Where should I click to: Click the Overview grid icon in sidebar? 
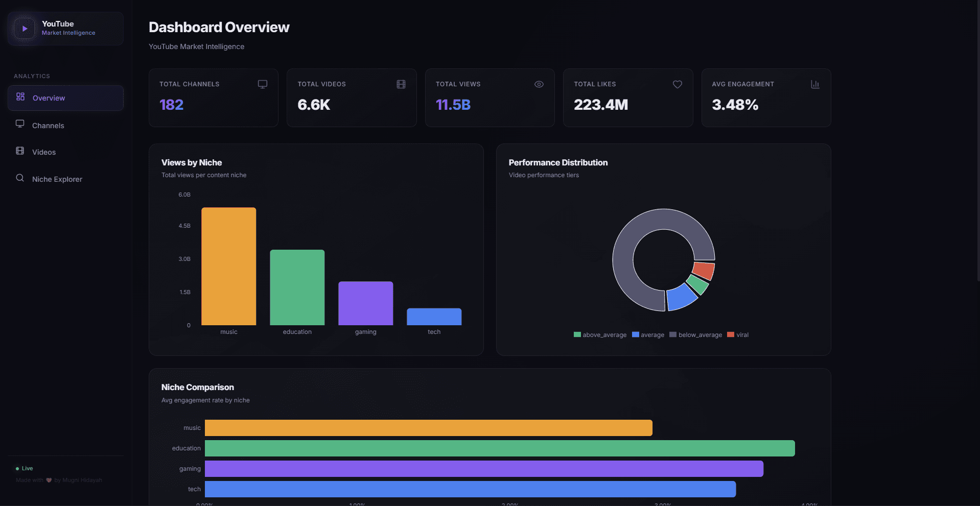(20, 97)
